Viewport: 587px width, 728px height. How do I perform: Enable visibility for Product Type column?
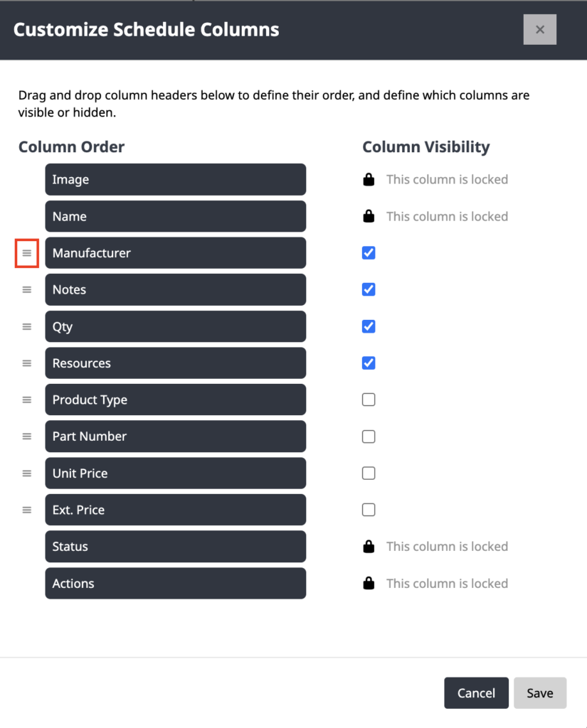point(369,400)
